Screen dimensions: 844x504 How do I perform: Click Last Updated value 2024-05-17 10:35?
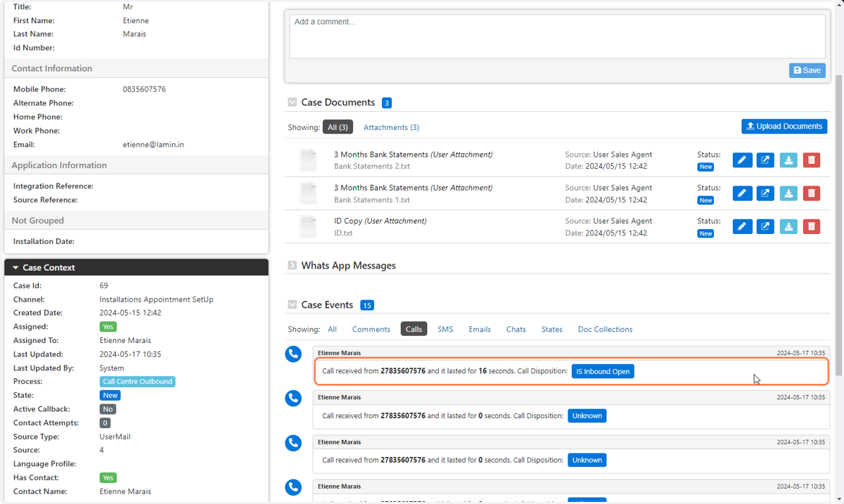(131, 354)
